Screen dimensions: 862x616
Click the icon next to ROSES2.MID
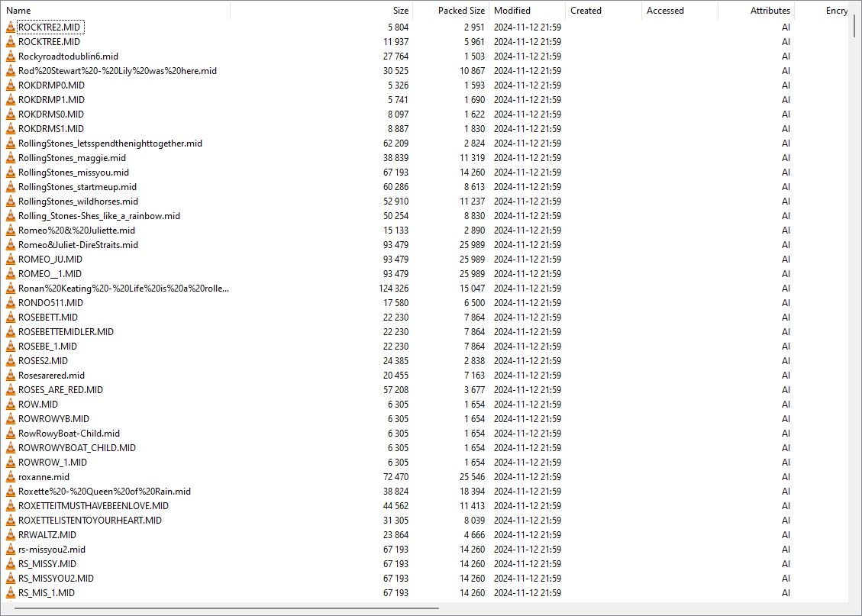coord(11,361)
